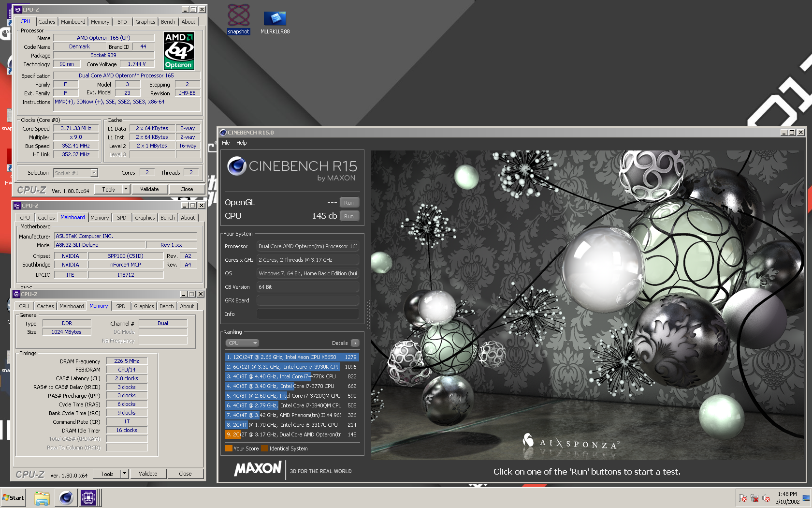Viewport: 812px width, 508px height.
Task: Select ranking row 5 Intel Core i7-3720QM
Action: pos(292,396)
